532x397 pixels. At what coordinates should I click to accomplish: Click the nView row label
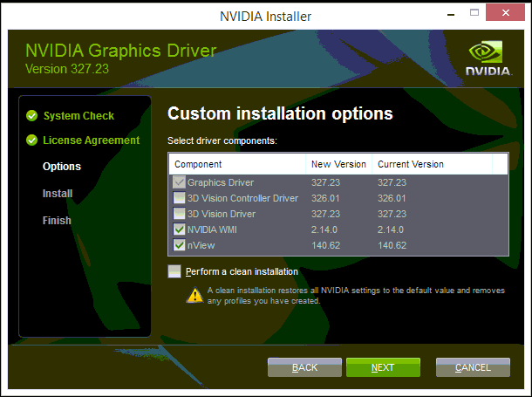click(x=201, y=245)
